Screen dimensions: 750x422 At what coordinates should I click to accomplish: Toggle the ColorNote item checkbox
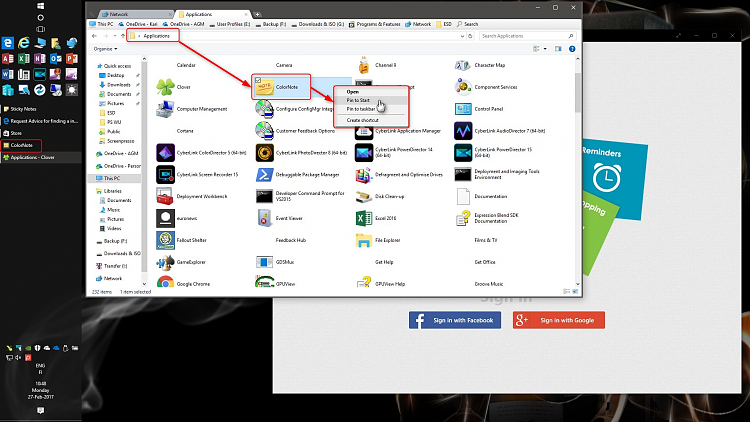pyautogui.click(x=258, y=80)
